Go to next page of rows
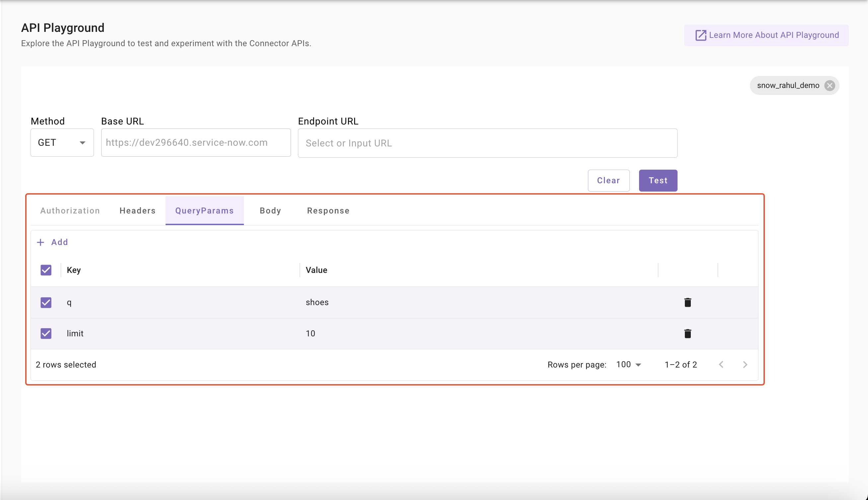Viewport: 868px width, 500px height. click(x=745, y=365)
